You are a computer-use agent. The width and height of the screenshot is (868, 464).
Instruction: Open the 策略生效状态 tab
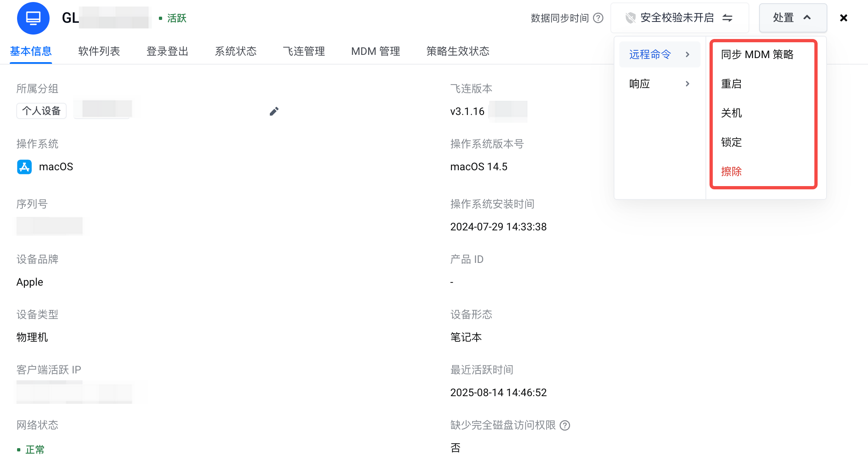coord(458,51)
